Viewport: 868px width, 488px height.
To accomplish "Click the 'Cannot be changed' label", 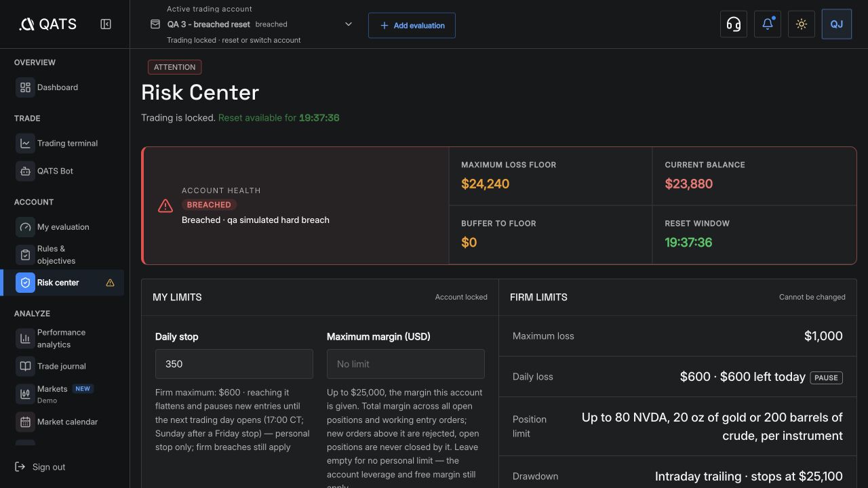I will 812,297.
